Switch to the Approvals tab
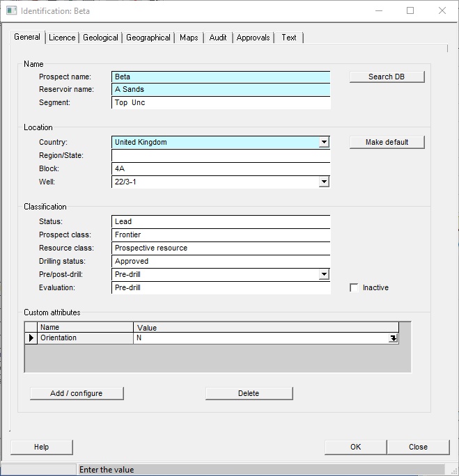Image resolution: width=459 pixels, height=476 pixels. [253, 38]
